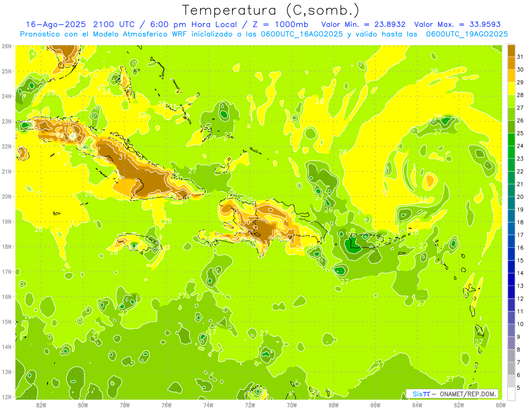The width and height of the screenshot is (532, 411).
Task: Click the '80W' longitude axis label
Action: coord(83,405)
